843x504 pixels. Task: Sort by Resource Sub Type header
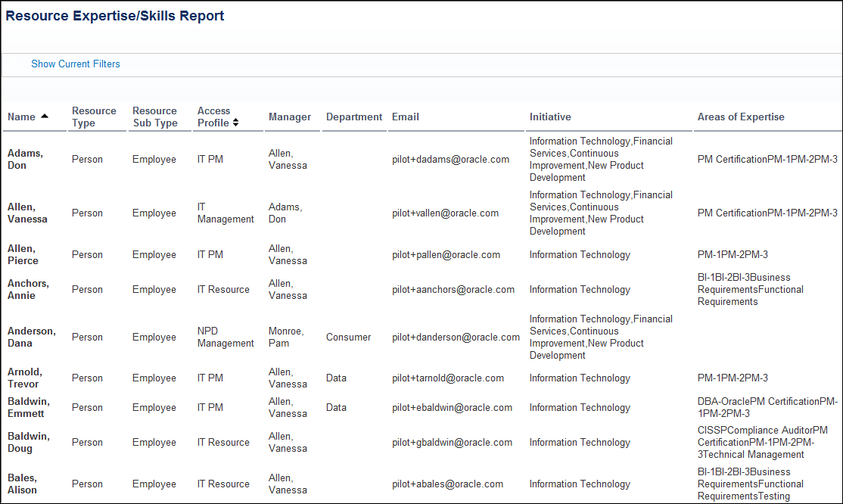[x=155, y=117]
